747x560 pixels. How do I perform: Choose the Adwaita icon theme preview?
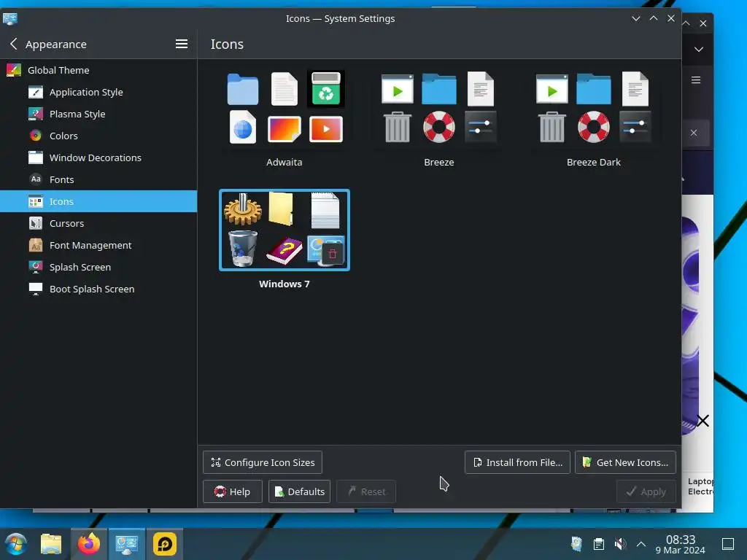coord(285,108)
